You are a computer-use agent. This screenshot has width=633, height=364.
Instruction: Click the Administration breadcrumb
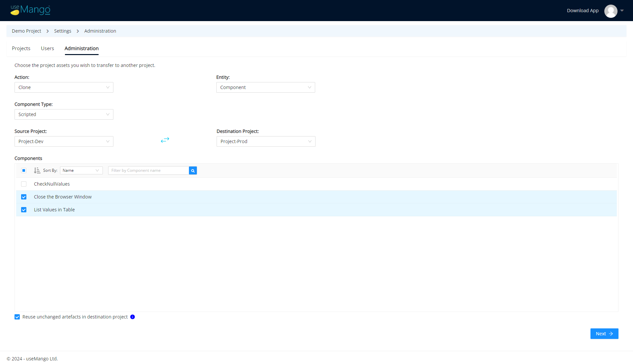coord(100,31)
